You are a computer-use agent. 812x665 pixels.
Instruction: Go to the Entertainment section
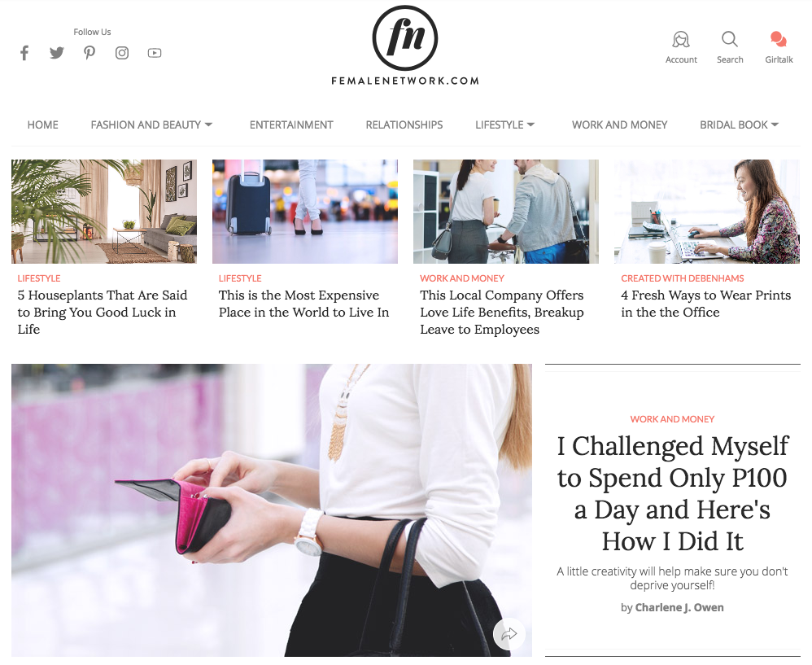(291, 125)
